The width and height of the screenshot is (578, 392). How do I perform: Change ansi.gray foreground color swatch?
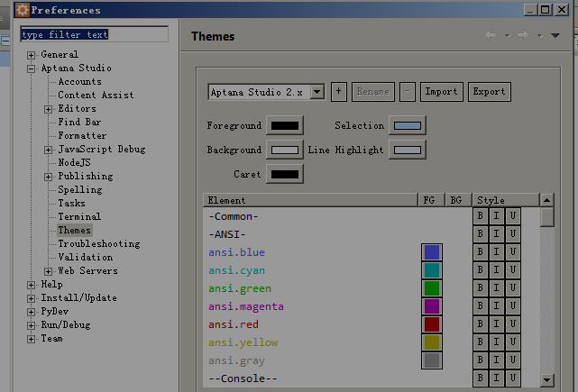(432, 360)
